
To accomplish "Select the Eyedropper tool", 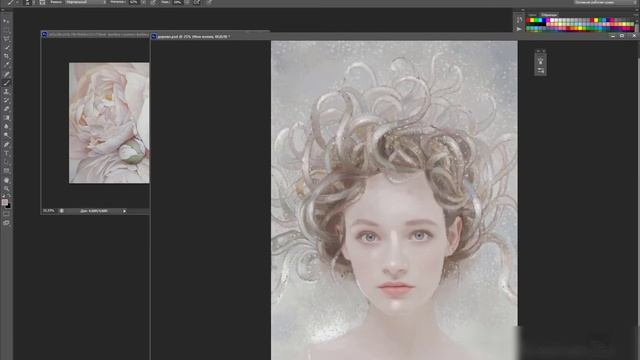I will pos(6,64).
